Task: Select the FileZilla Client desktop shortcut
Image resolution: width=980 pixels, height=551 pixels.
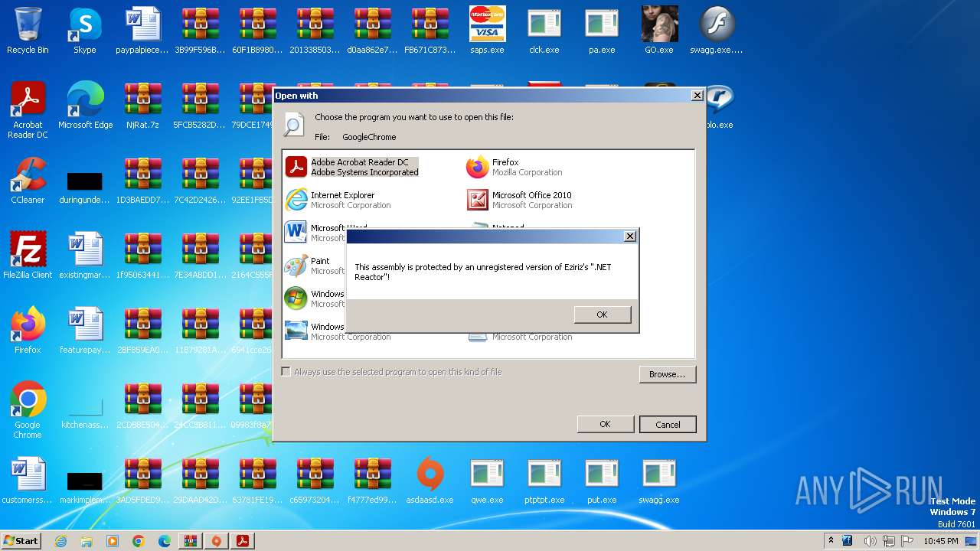Action: click(28, 256)
